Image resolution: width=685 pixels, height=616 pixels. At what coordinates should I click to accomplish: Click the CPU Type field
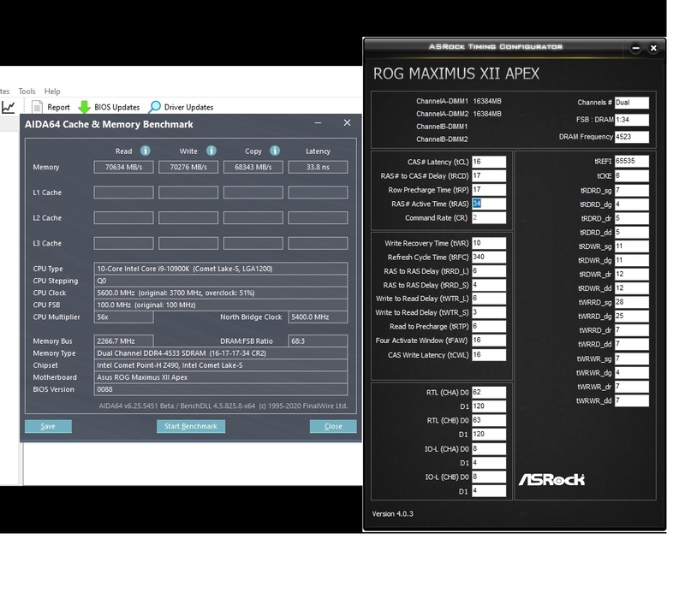click(221, 269)
